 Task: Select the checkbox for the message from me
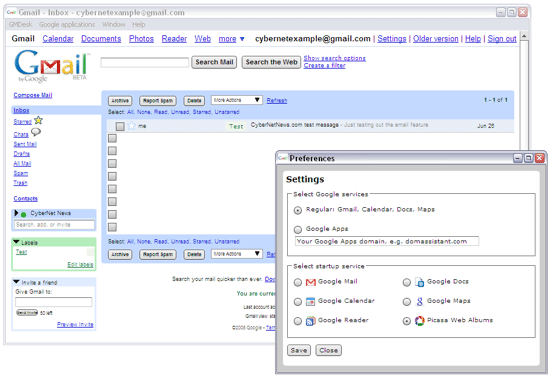[120, 126]
